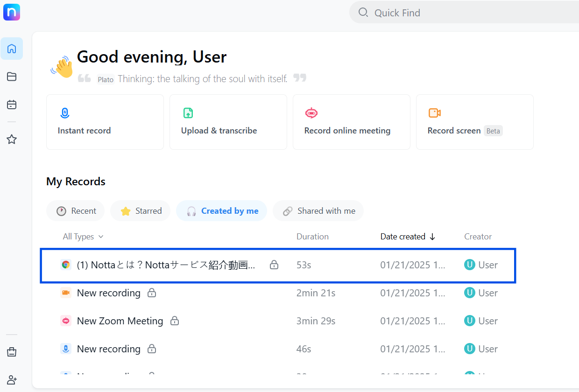Open the Home sidebar icon
Viewport: 579px width, 392px height.
12,49
